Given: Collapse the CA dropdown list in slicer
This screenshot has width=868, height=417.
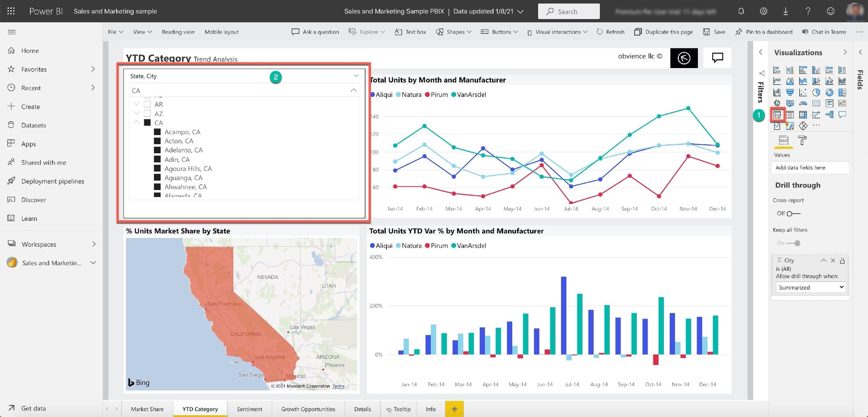Looking at the screenshot, I should pyautogui.click(x=353, y=90).
